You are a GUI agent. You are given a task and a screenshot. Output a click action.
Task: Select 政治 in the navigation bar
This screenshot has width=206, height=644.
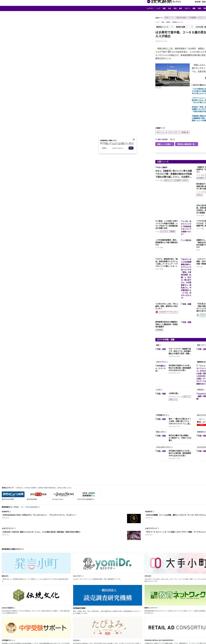[x=175, y=8]
